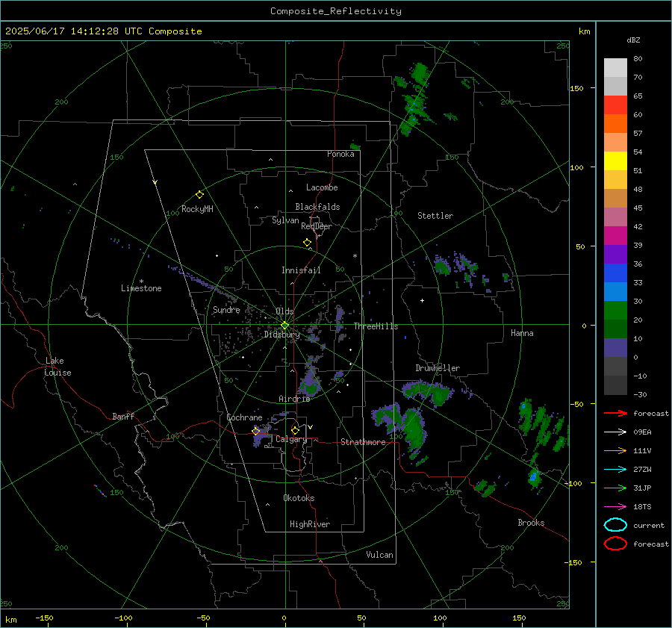Click the cyan current ellipse legend icon
The image size is (672, 628).
point(615,525)
